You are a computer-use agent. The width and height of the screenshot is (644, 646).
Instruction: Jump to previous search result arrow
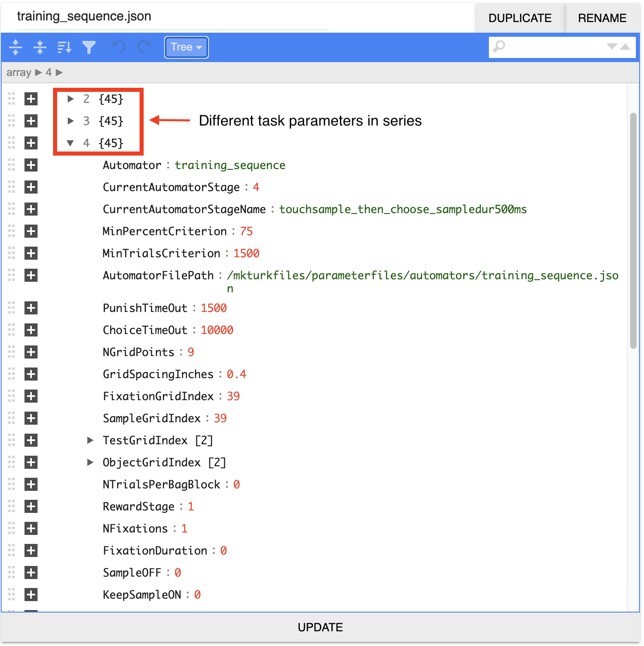pyautogui.click(x=625, y=47)
